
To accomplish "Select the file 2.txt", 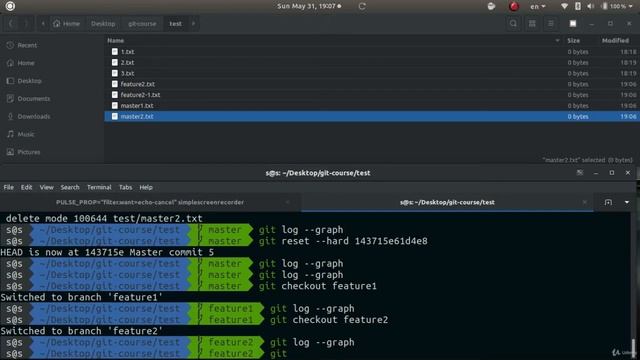I will point(372,62).
